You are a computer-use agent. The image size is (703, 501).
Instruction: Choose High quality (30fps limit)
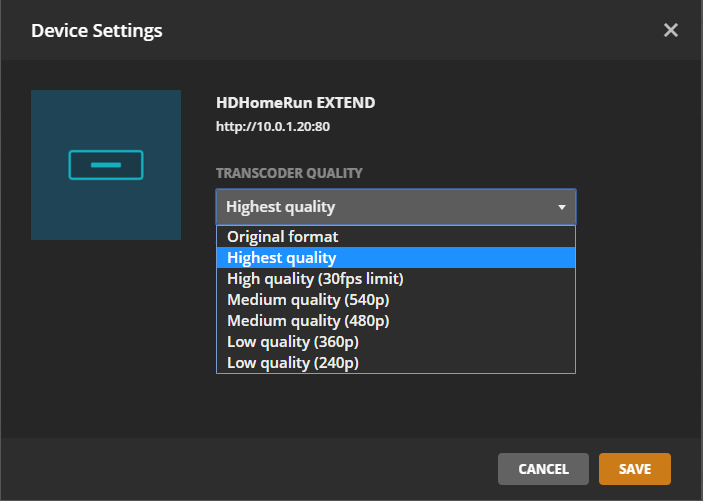[x=396, y=279]
